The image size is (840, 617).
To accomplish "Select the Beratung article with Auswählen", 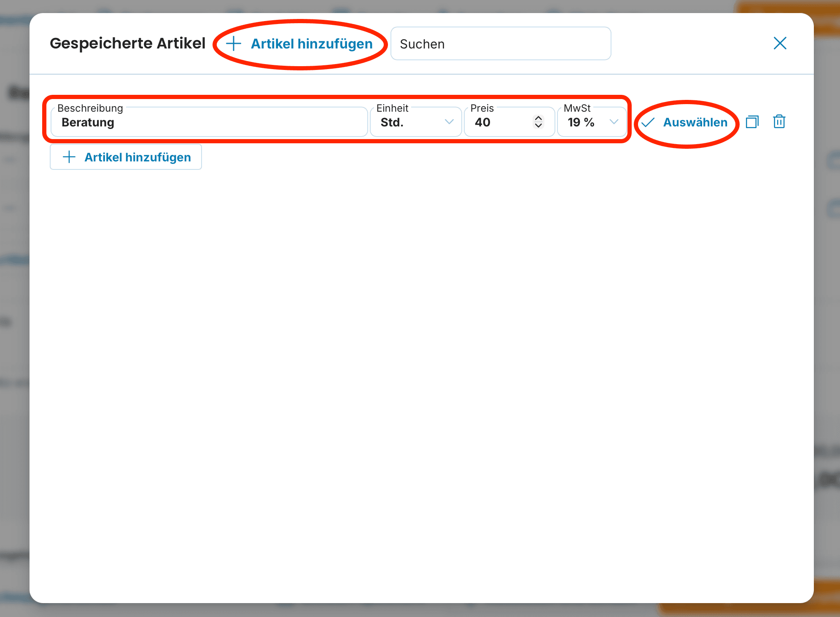I will [685, 122].
